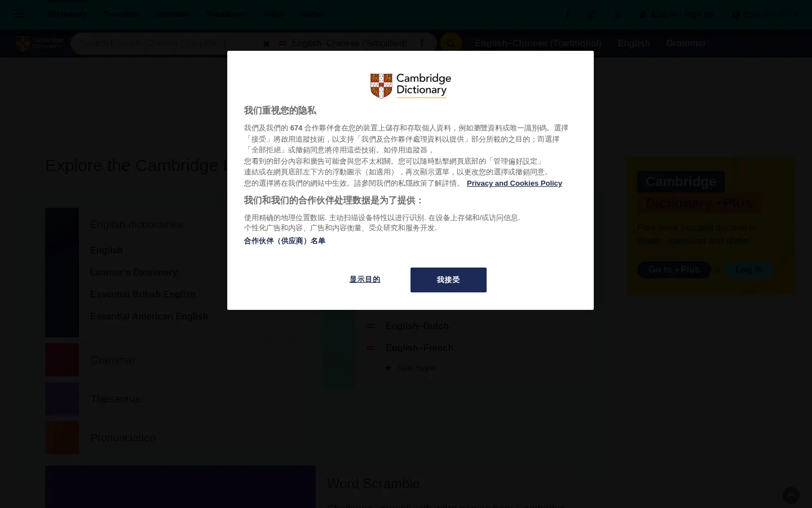
Task: Click the yellow search magnifier button
Action: click(451, 43)
